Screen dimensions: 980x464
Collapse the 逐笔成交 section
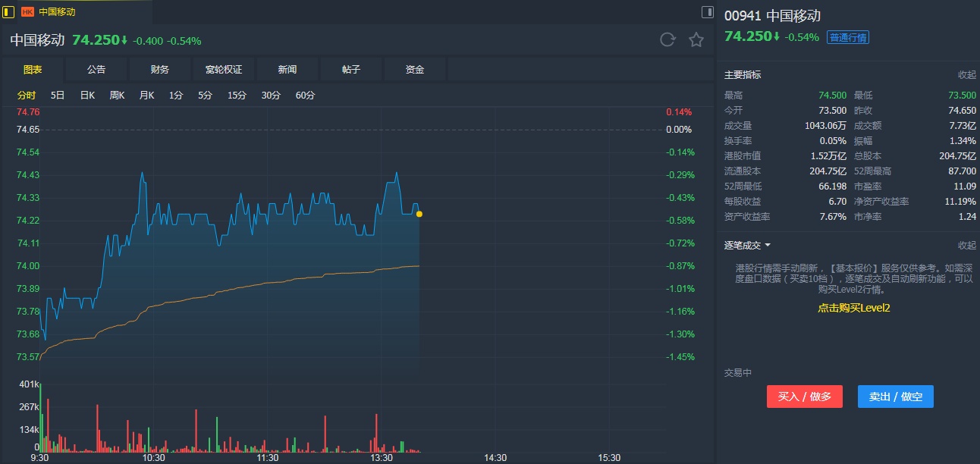(x=966, y=246)
